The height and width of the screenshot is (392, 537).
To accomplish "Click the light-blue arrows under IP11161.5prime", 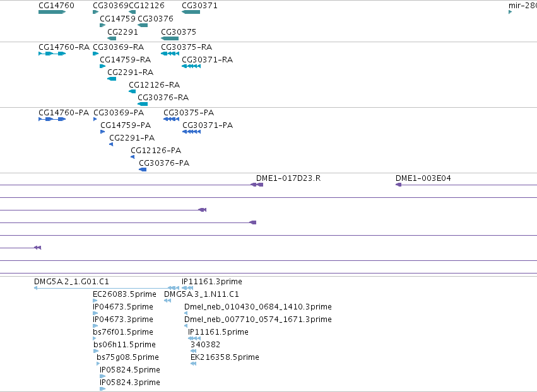I will coord(194,338).
